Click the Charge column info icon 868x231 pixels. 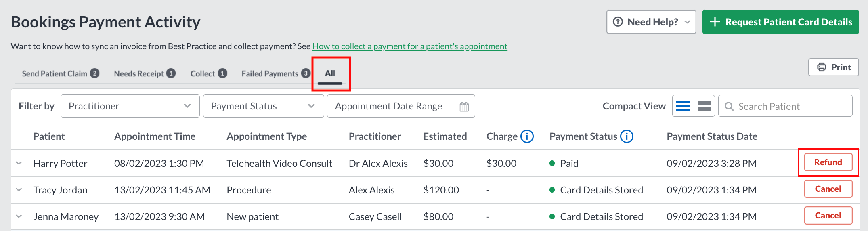pyautogui.click(x=527, y=136)
